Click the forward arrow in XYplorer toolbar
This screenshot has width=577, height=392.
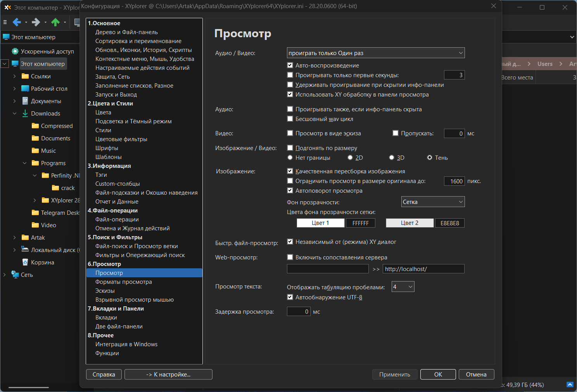click(x=36, y=22)
